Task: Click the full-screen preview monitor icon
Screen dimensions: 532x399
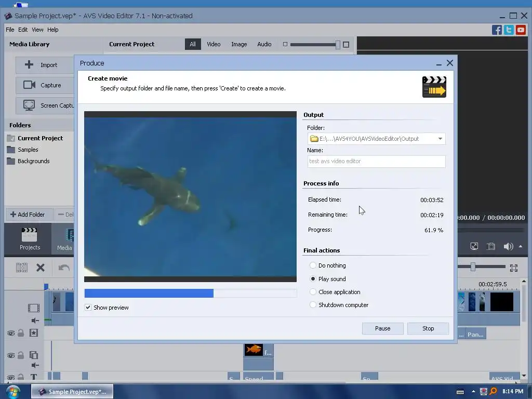Action: point(474,246)
